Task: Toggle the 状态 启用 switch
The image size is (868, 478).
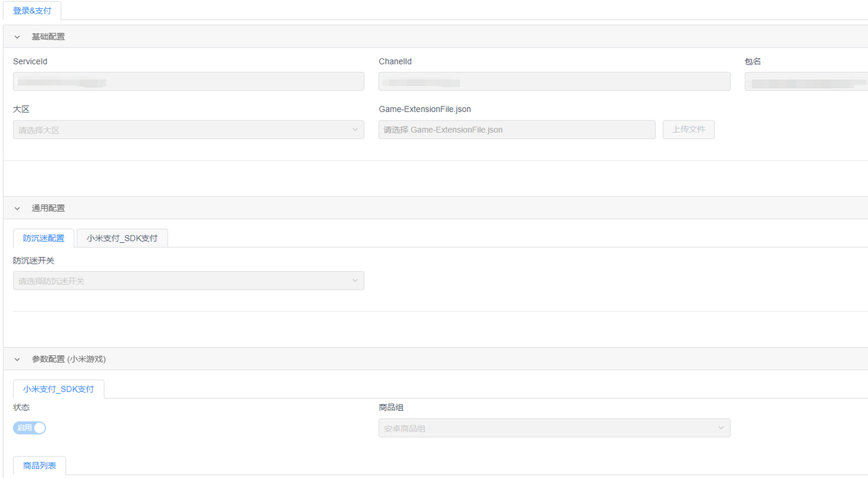Action: 29,428
